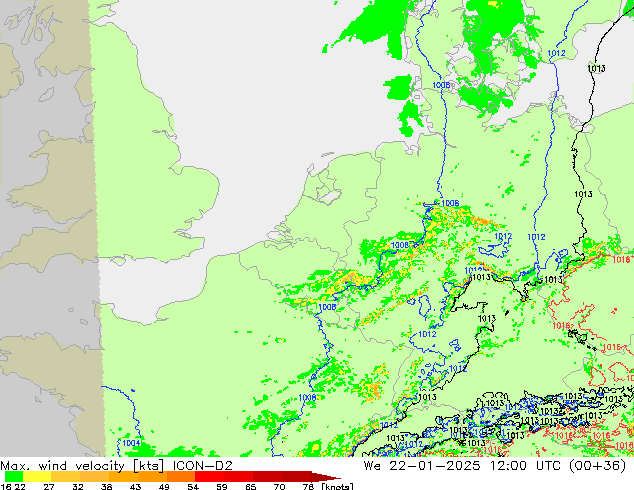This screenshot has height=490, width=634.
Task: Click legend value '78'
Action: tap(308, 486)
